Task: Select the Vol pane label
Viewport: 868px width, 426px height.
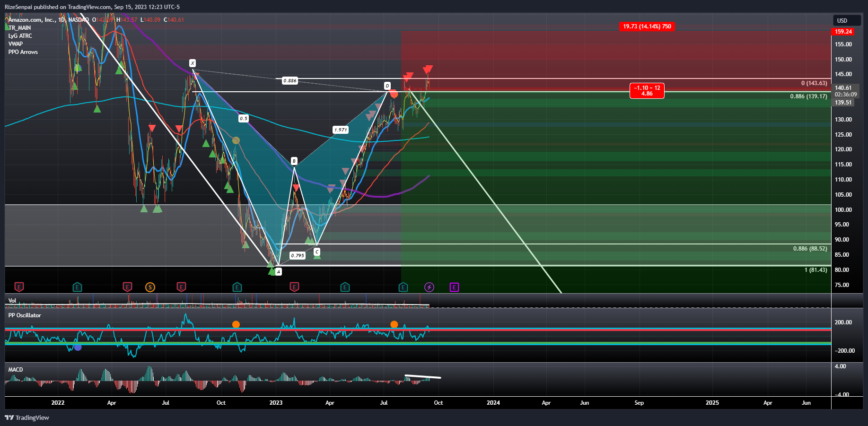Action: pyautogui.click(x=12, y=301)
